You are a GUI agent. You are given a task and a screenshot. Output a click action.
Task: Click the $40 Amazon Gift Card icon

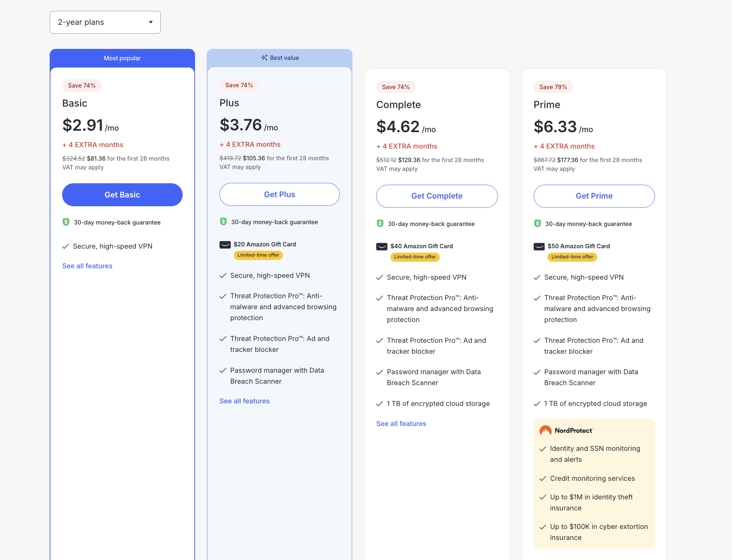(382, 246)
